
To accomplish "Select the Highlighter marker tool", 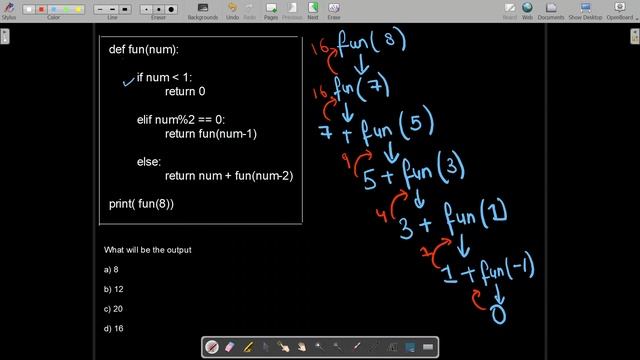I will click(x=248, y=347).
